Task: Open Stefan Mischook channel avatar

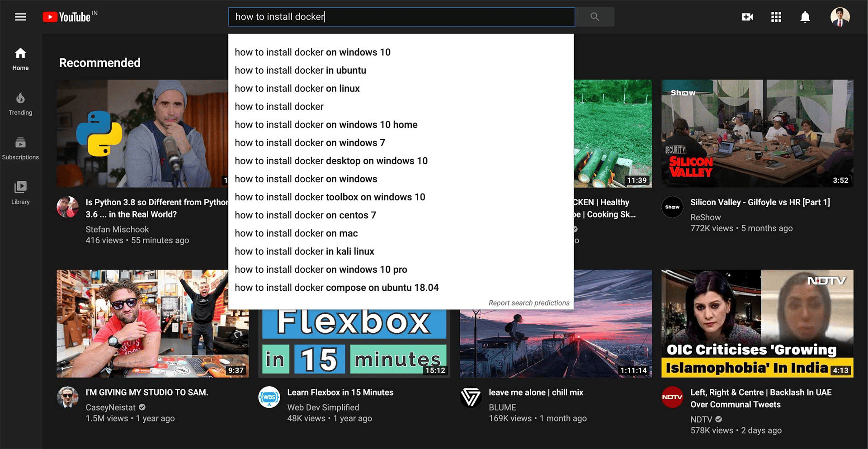Action: (x=67, y=207)
